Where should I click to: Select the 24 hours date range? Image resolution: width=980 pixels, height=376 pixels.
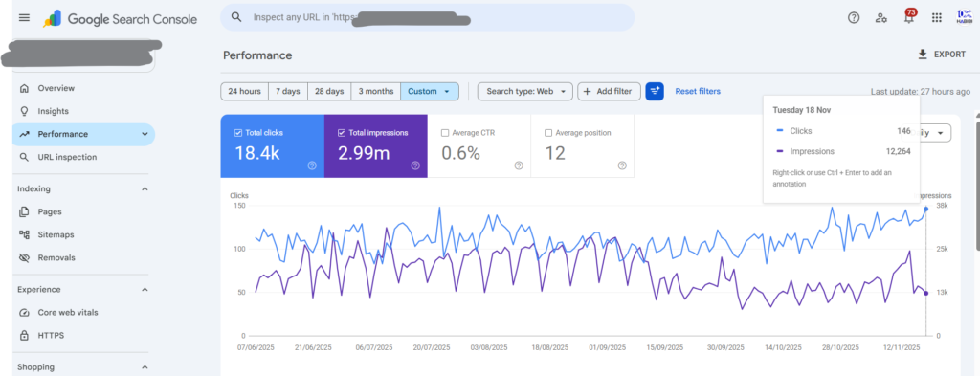(244, 91)
